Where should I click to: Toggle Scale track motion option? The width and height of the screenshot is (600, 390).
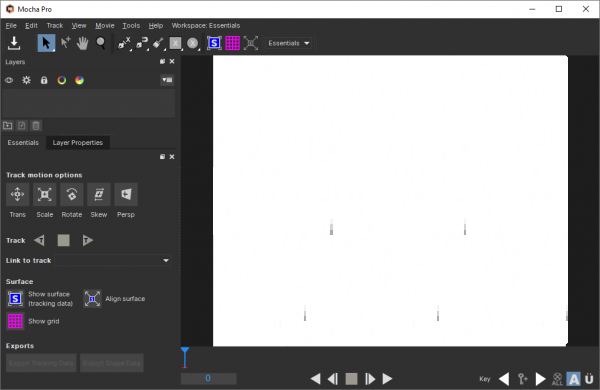pos(45,194)
